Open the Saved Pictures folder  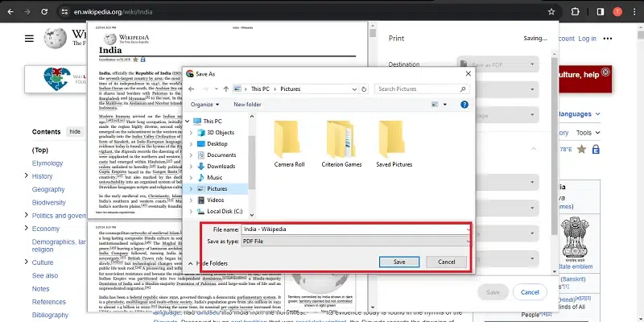coord(394,144)
